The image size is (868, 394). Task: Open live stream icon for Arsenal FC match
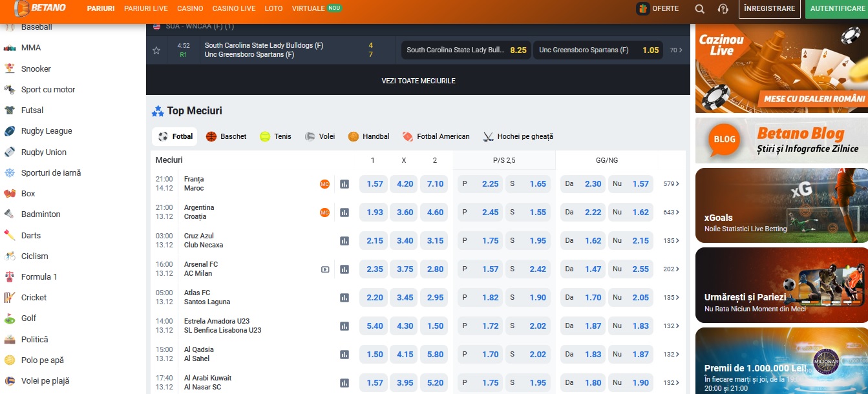pyautogui.click(x=325, y=269)
